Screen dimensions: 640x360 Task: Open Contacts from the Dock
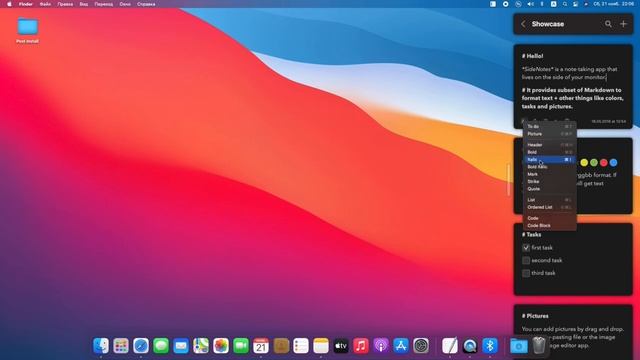(281, 346)
